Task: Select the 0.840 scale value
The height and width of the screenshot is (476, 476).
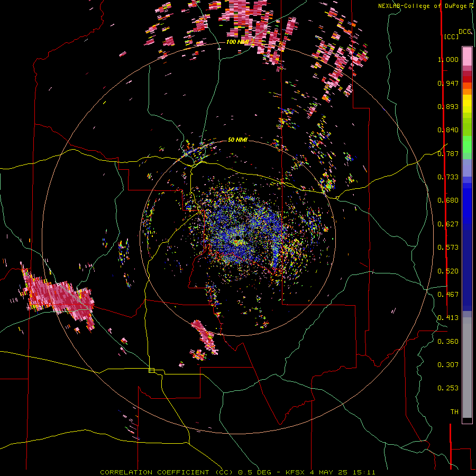Action: click(448, 130)
